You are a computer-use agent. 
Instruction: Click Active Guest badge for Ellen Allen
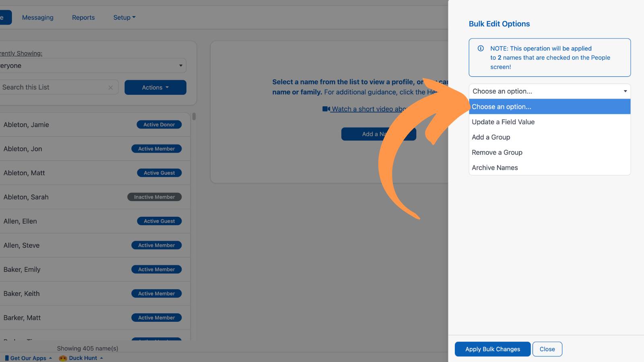pos(159,221)
